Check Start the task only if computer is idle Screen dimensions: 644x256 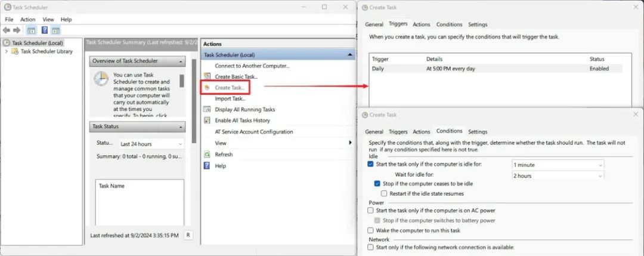coord(371,164)
